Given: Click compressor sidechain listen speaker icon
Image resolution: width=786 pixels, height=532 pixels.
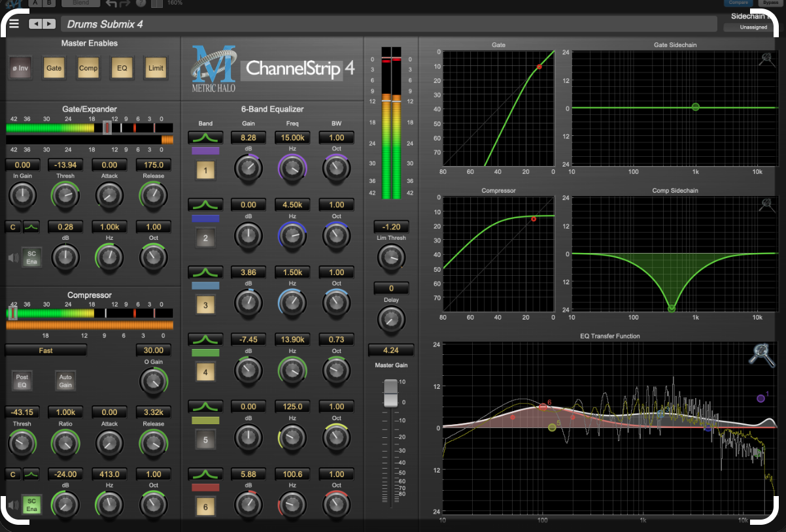Looking at the screenshot, I should tap(12, 504).
